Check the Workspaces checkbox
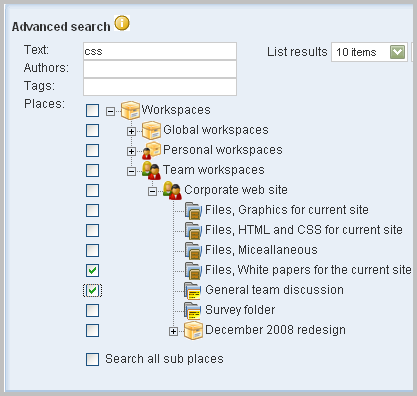417x396 pixels. [92, 110]
